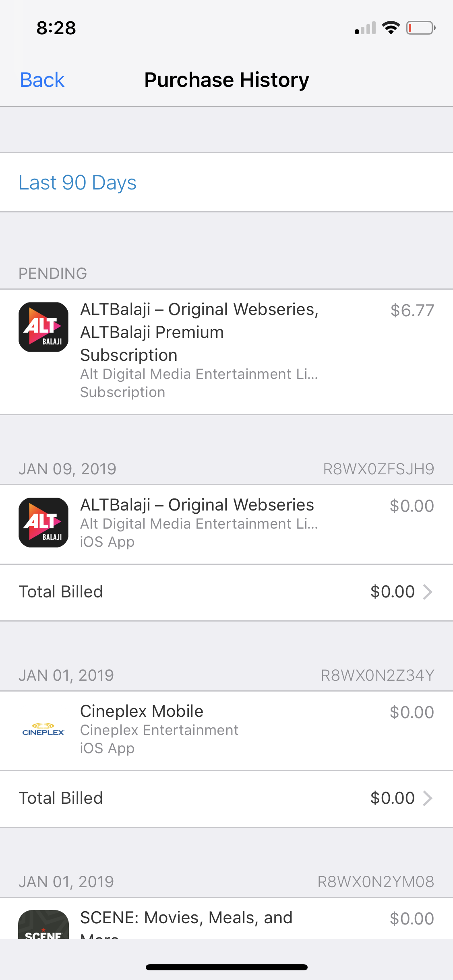Tap the 8:28 clock in status bar
453x980 pixels.
[x=56, y=28]
